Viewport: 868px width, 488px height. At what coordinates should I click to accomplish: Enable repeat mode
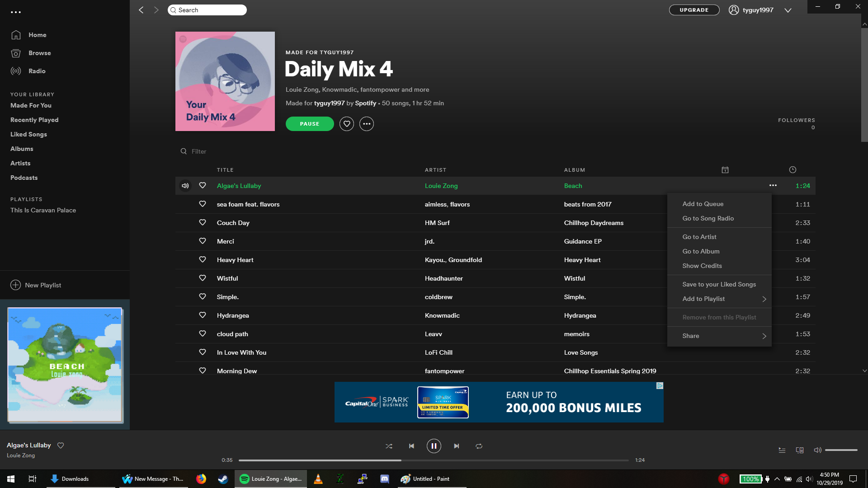[x=479, y=446]
